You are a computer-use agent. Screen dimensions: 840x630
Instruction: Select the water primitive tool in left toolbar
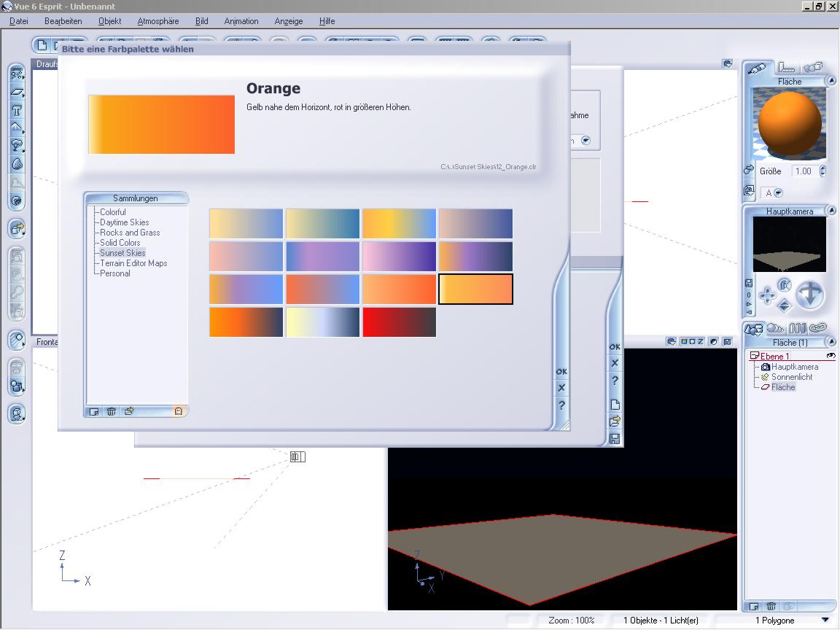pos(17,74)
